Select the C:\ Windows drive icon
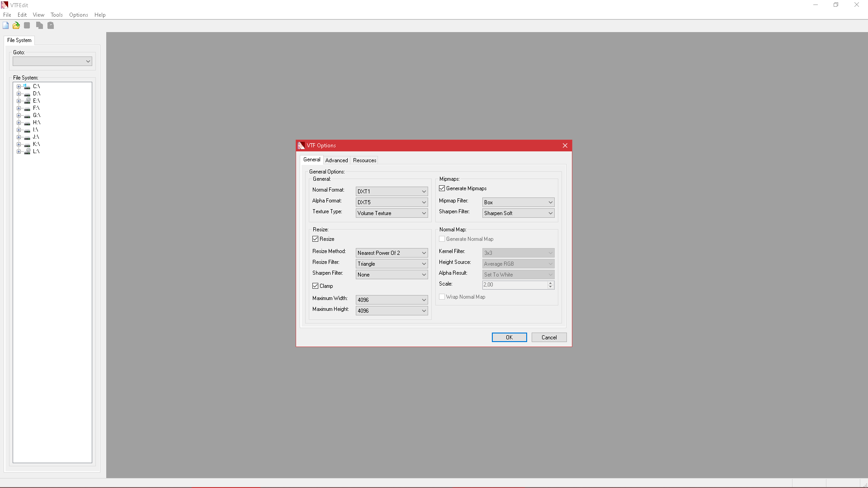 click(x=27, y=86)
